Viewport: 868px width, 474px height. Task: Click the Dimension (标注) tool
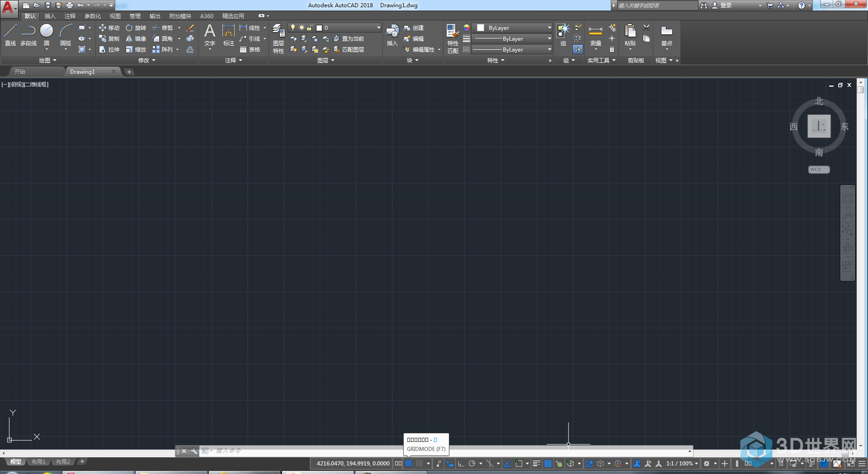pos(228,35)
